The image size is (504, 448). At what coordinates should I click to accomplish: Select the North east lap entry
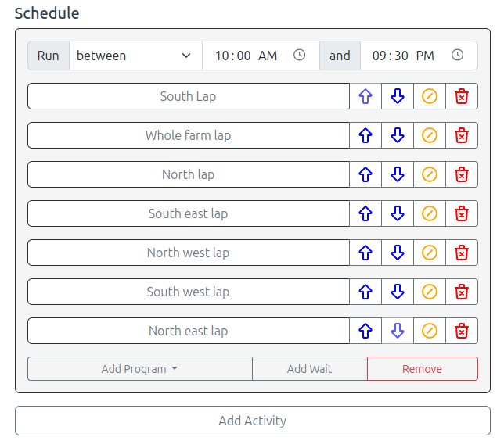pyautogui.click(x=189, y=331)
